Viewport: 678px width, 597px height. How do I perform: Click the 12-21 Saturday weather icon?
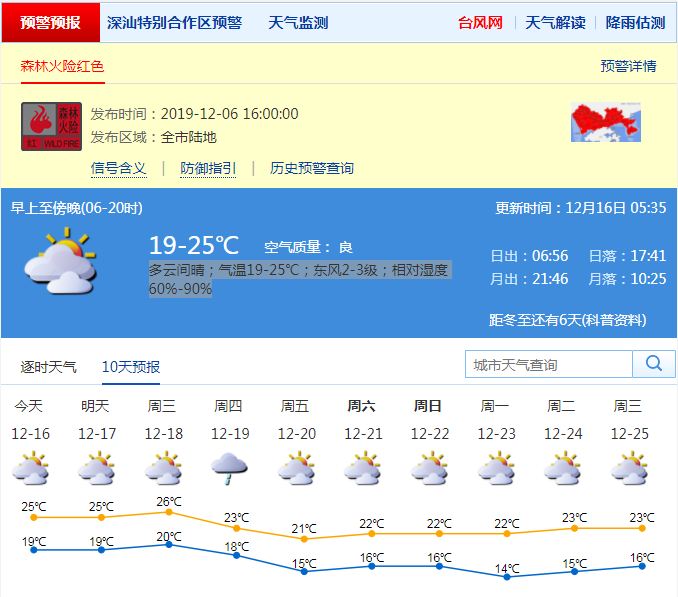tap(362, 467)
